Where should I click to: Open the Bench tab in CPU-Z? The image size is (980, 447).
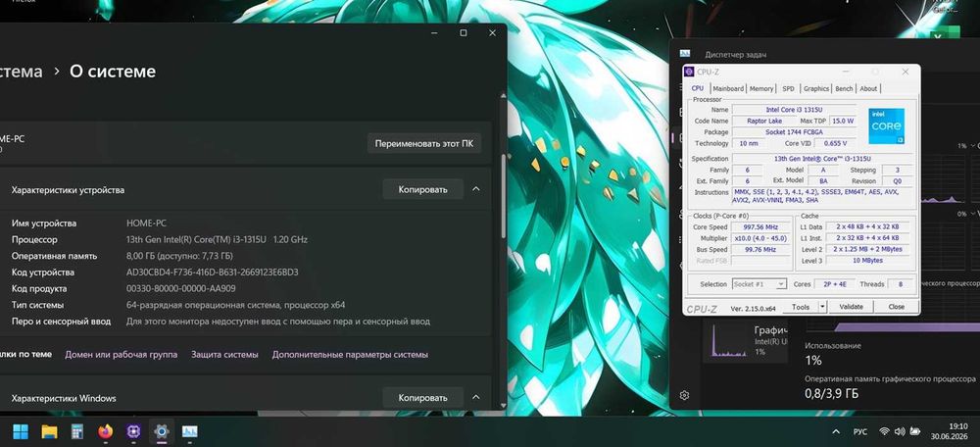(x=844, y=89)
